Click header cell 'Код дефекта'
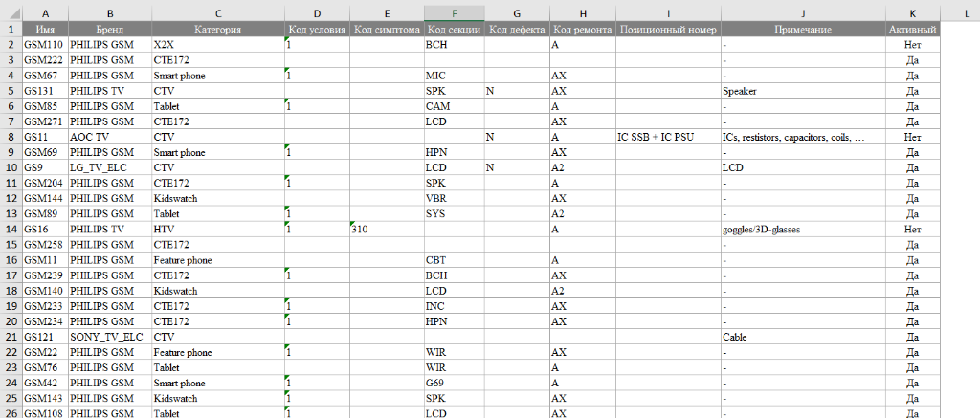Viewport: 980px width, 418px height. coord(517,30)
